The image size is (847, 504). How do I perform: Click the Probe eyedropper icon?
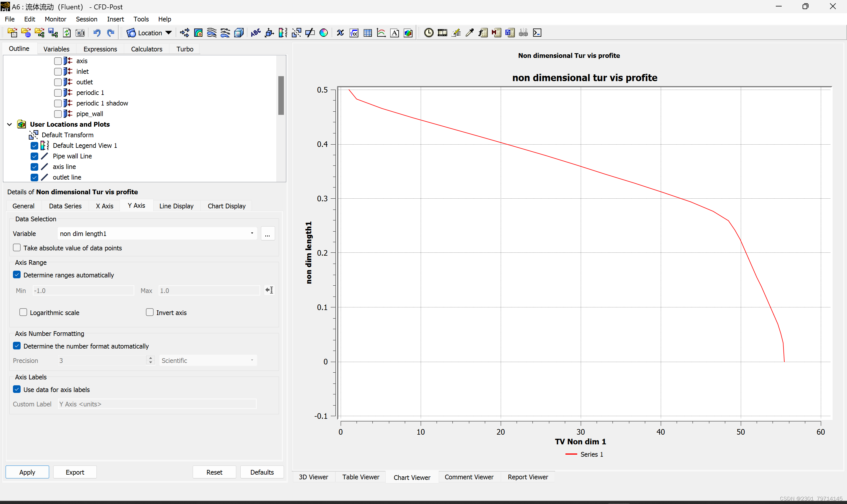tap(469, 33)
